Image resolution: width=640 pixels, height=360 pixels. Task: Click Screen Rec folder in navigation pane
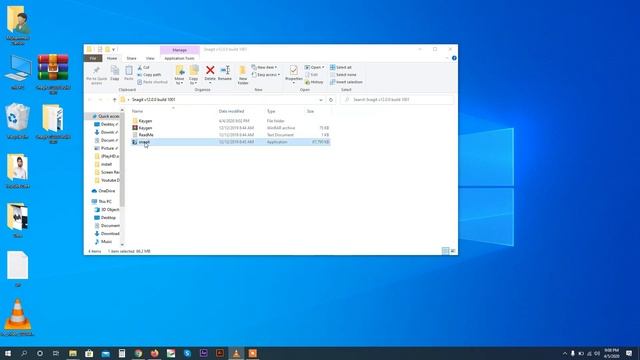(x=107, y=172)
